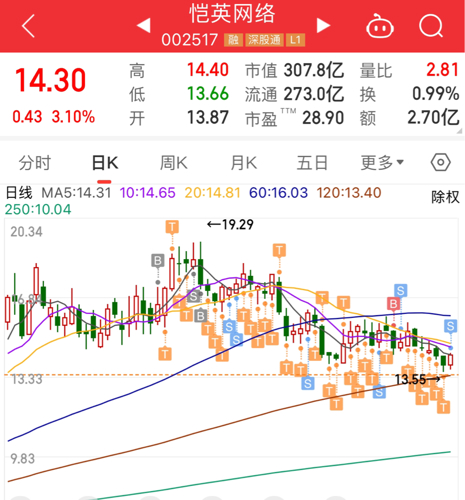Toggle the 除权 adjustment option
This screenshot has width=465, height=500.
click(x=445, y=197)
